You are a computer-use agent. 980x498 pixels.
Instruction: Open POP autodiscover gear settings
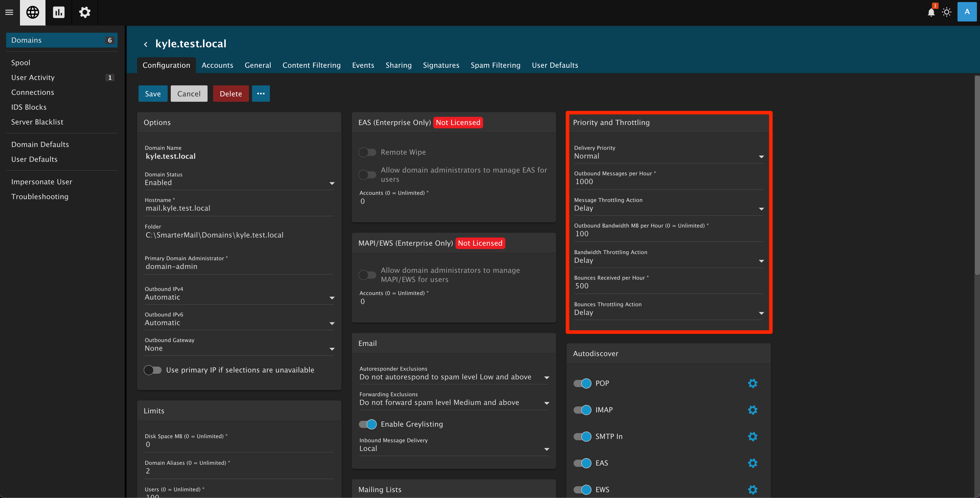pyautogui.click(x=753, y=383)
